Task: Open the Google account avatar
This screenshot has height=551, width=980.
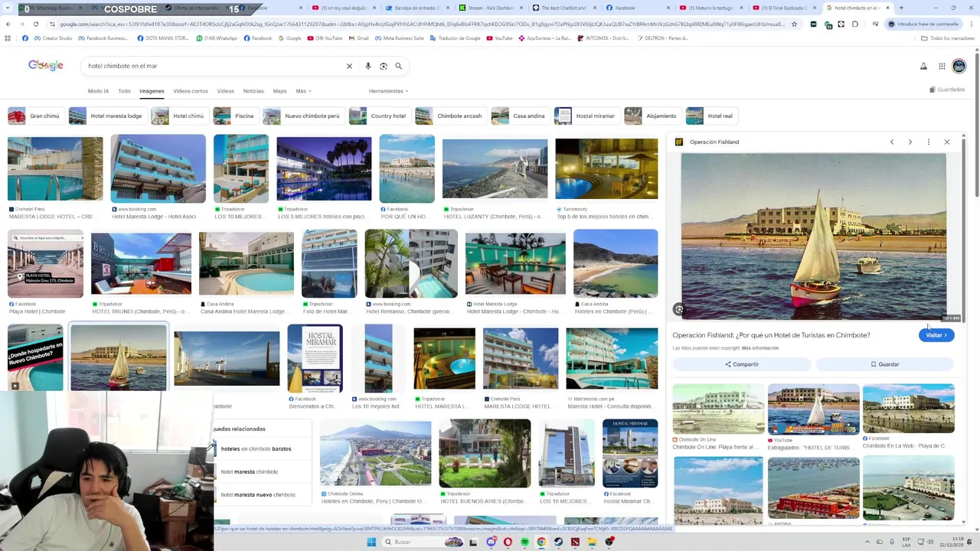Action: (x=959, y=66)
